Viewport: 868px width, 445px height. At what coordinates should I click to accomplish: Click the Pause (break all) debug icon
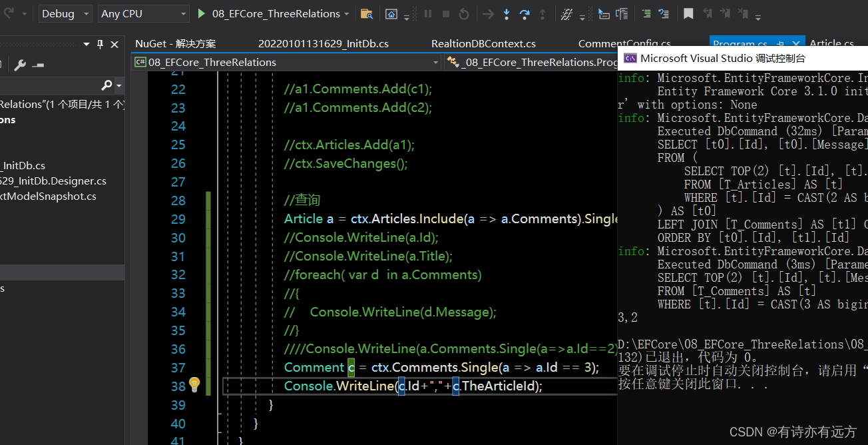coord(428,13)
